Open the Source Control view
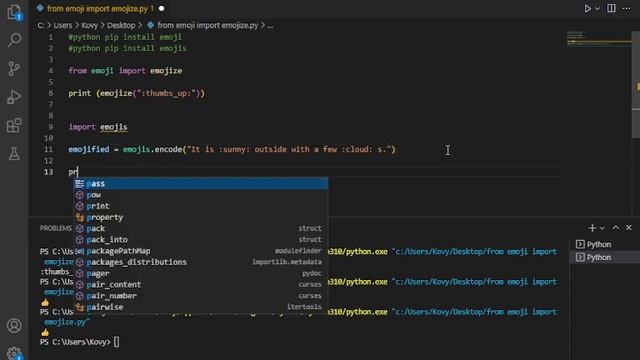 click(x=14, y=69)
